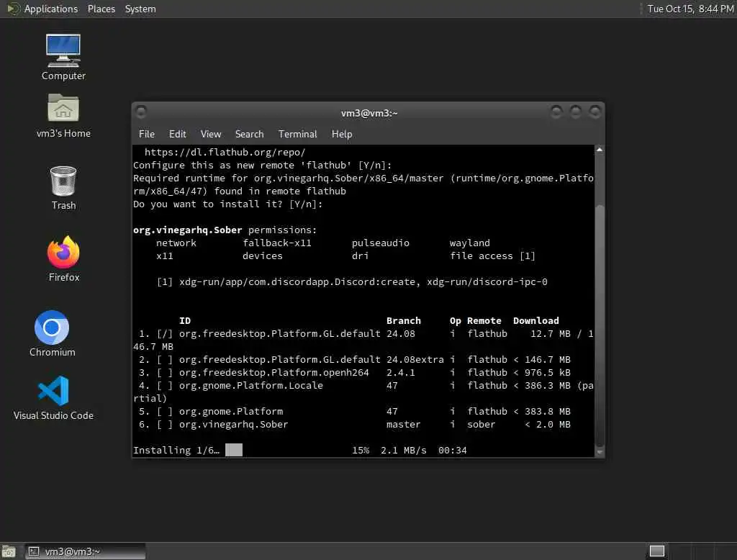Launch Firefox from the desktop

pyautogui.click(x=63, y=258)
